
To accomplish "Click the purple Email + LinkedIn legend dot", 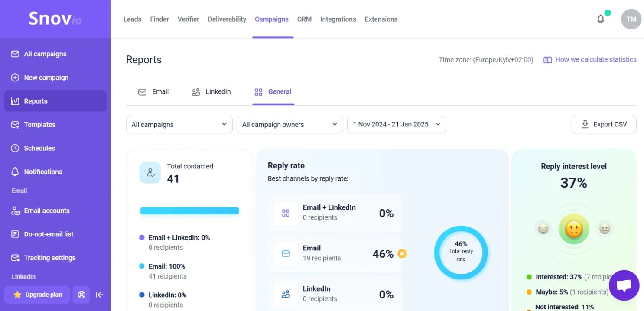I will tap(142, 238).
